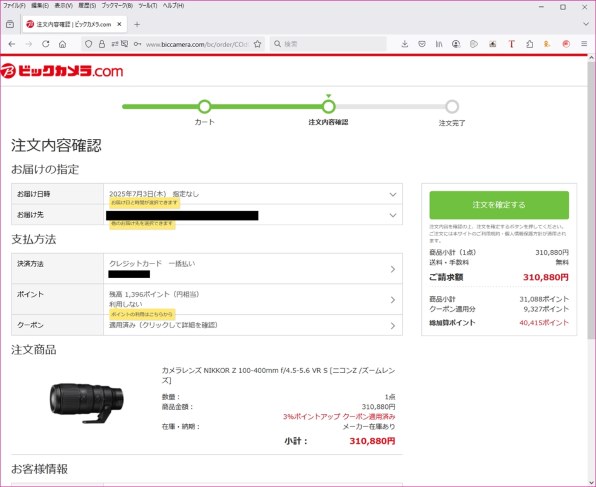The width and height of the screenshot is (596, 487).
Task: Open the ヘルプ(H) menu
Action: click(x=173, y=6)
